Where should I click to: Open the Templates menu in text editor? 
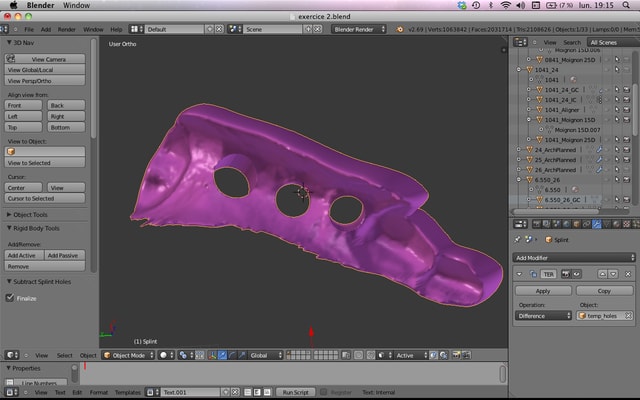[x=127, y=392]
